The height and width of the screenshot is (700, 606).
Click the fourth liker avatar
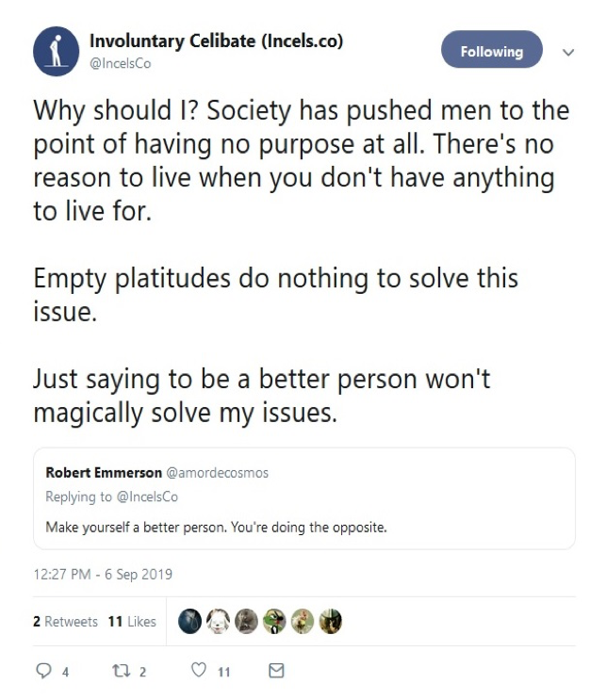(274, 621)
